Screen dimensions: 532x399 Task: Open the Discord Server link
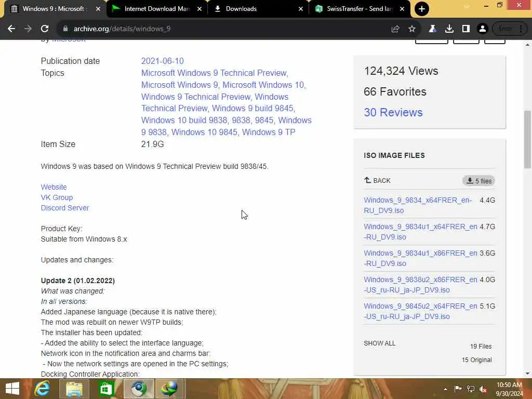65,208
